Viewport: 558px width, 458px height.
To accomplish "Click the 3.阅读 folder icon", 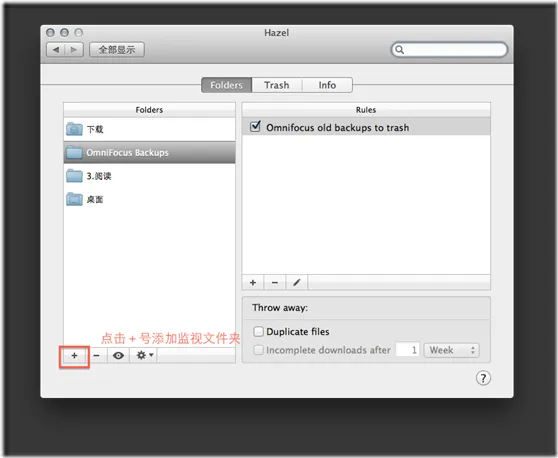I will (x=74, y=175).
